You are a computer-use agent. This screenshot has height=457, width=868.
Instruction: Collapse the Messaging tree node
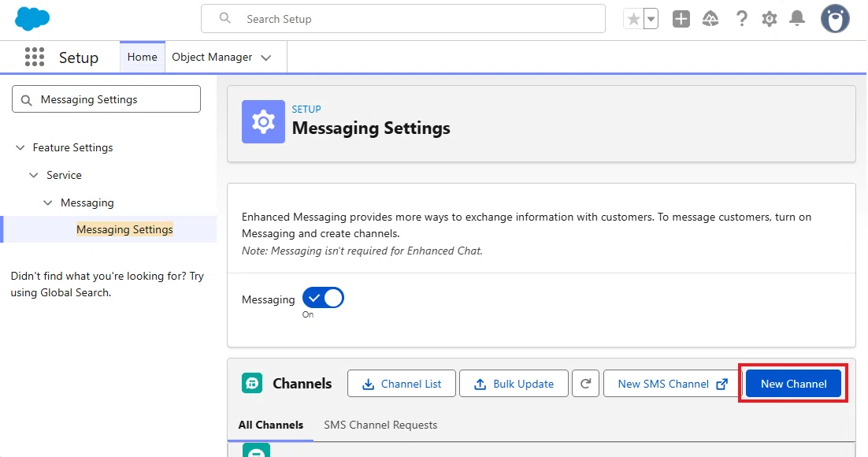[48, 202]
